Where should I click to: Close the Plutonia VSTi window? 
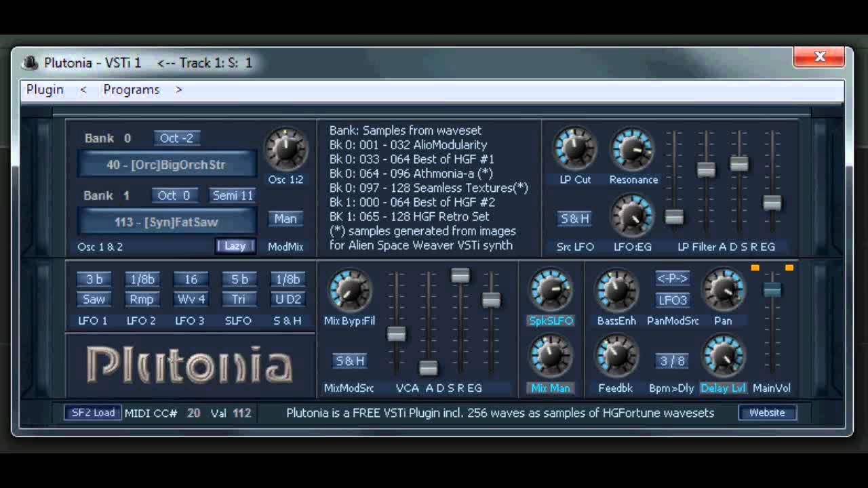819,57
